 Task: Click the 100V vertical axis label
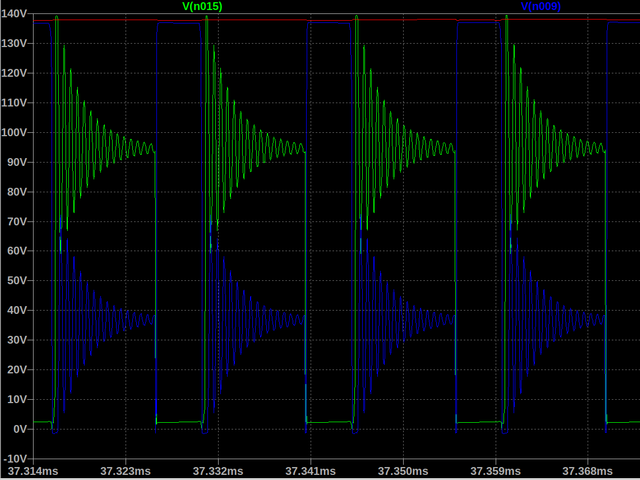[x=15, y=132]
